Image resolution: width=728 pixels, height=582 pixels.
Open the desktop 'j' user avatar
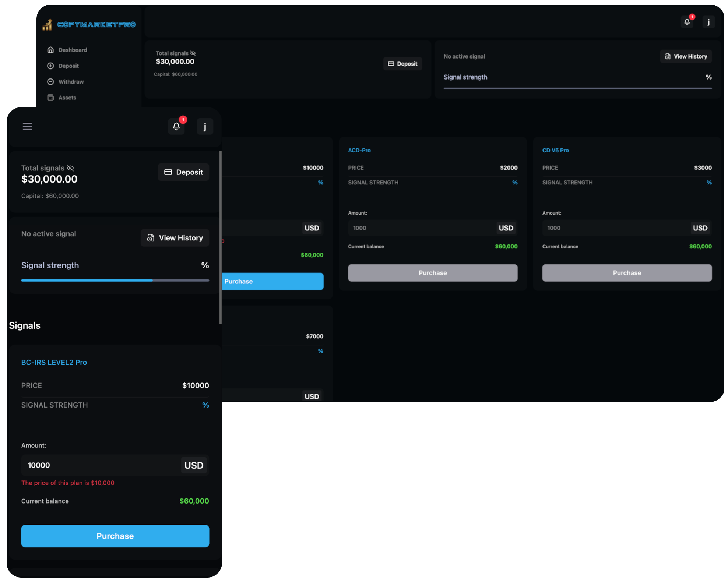[x=708, y=22]
